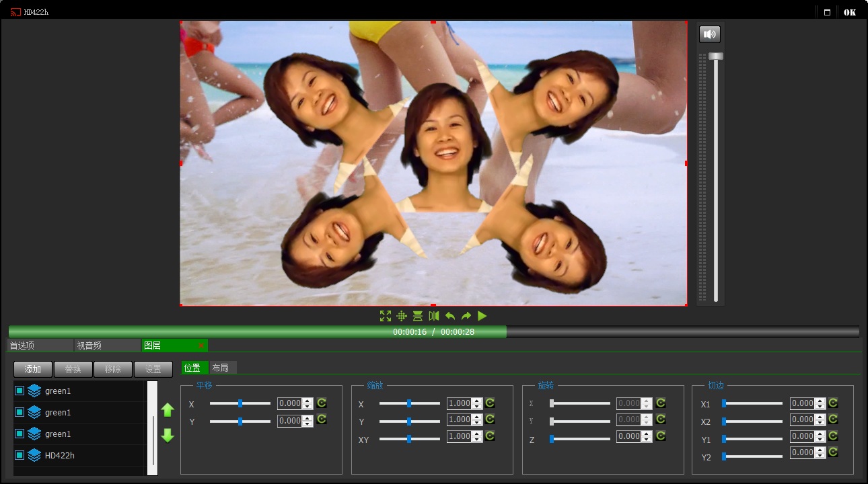Reset the 旋转 Z value
868x484 pixels.
661,436
